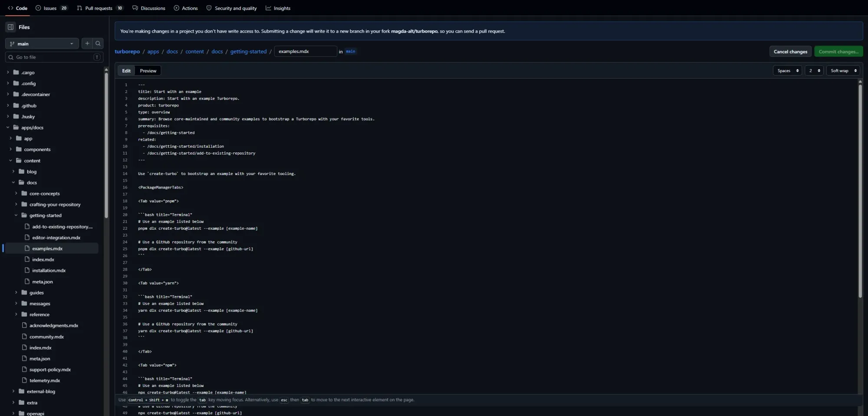Expand the messages folder
Screen dimensions: 868x416
click(16, 303)
